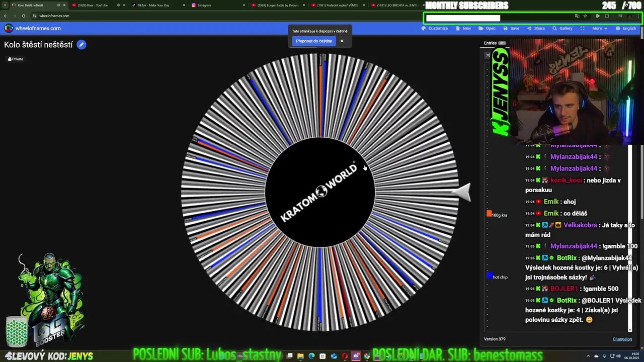The image size is (644, 362).
Task: Select the orange '100g kra' color swatch
Action: [x=489, y=214]
